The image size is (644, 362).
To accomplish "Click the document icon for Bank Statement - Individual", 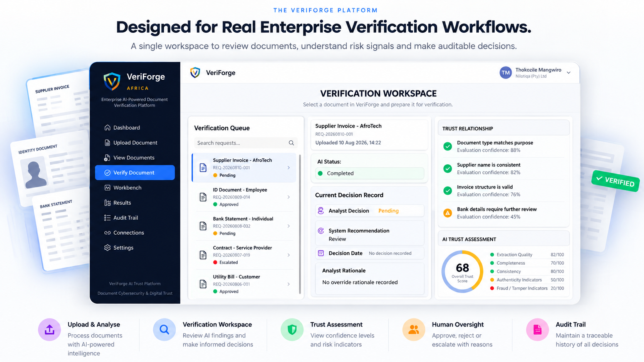I will (203, 226).
